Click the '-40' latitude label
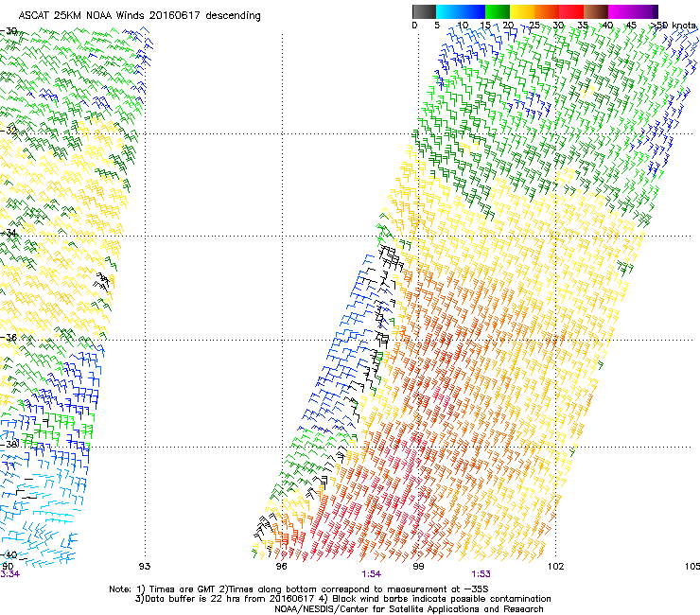Viewport: 700px width, 615px height. click(x=9, y=554)
